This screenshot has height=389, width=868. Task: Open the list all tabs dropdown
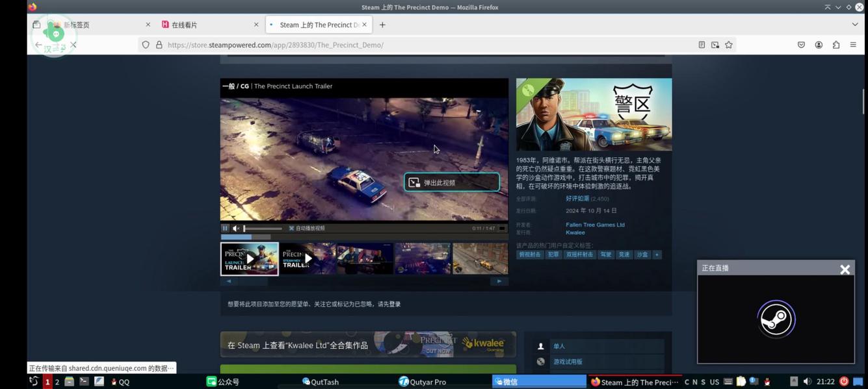pyautogui.click(x=856, y=24)
